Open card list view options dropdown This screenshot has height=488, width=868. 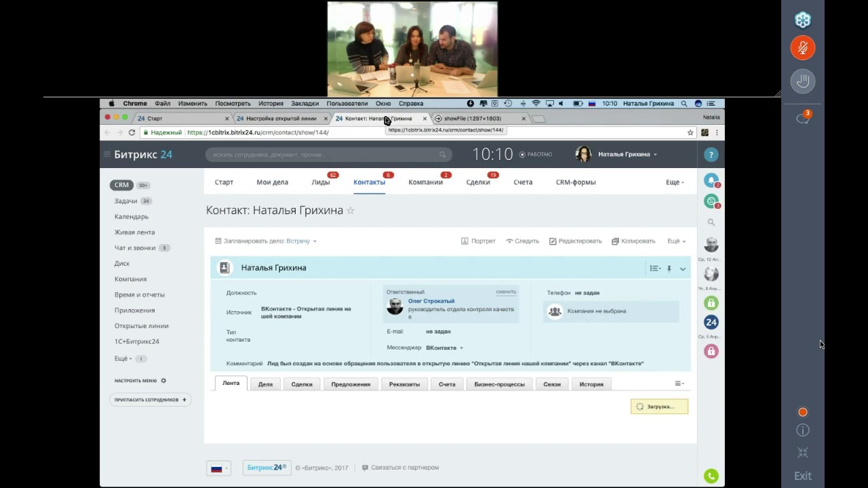click(655, 268)
